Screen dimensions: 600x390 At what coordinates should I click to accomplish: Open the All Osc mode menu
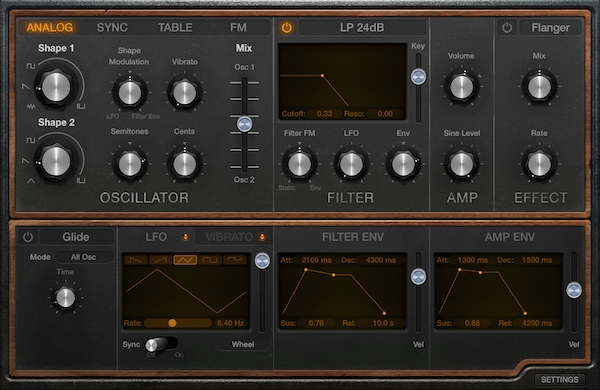point(83,257)
